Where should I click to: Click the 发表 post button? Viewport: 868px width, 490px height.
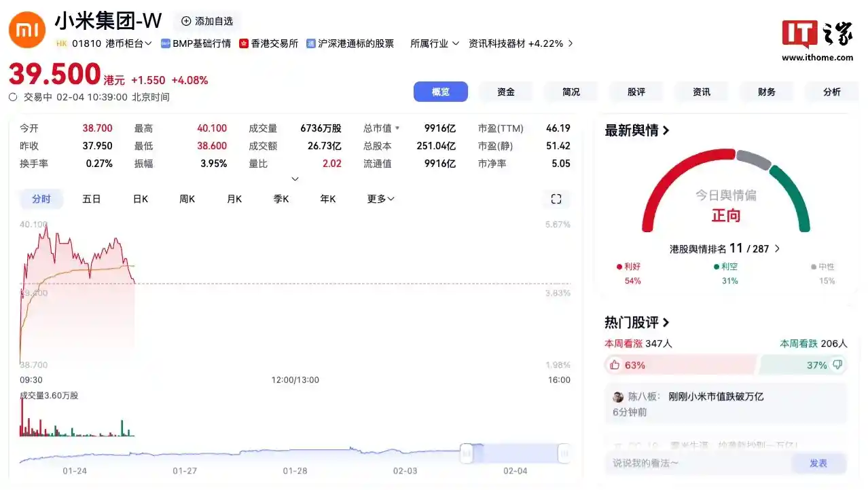[819, 463]
